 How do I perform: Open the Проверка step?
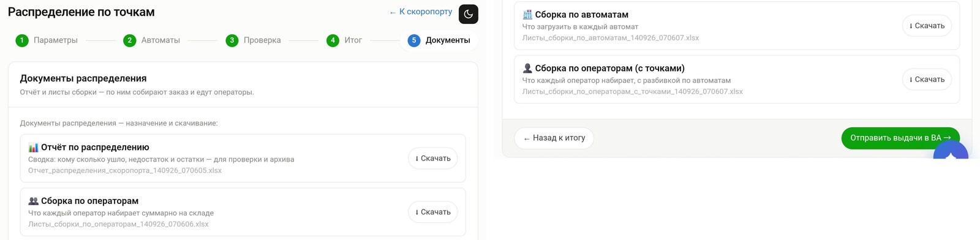[254, 40]
